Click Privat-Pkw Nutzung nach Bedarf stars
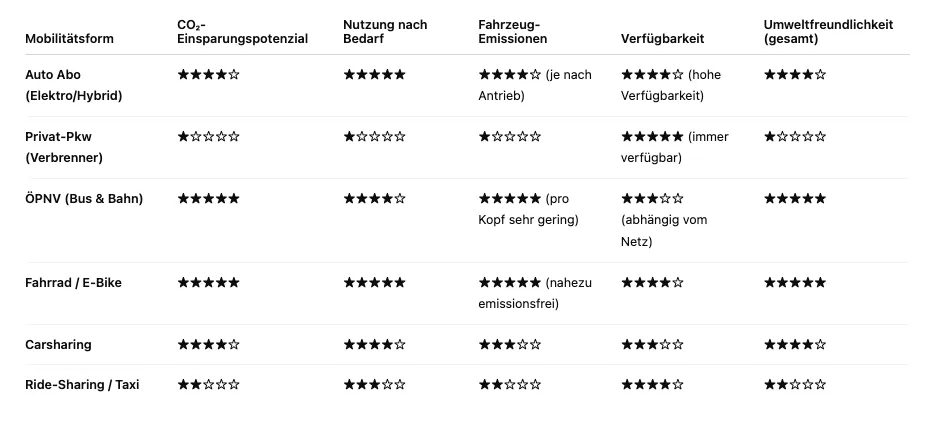Screen dimensions: 925x432 tap(374, 137)
